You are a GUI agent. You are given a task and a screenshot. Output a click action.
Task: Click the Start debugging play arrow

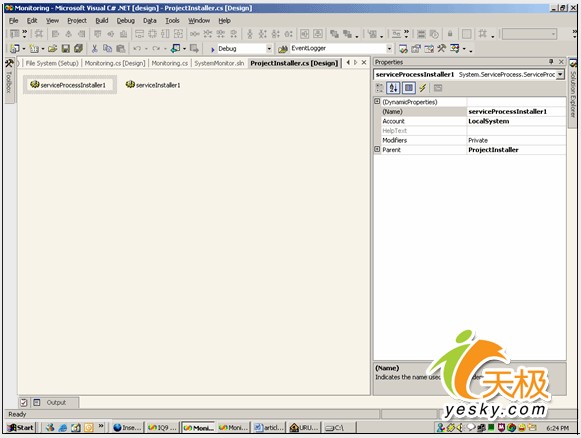(213, 49)
